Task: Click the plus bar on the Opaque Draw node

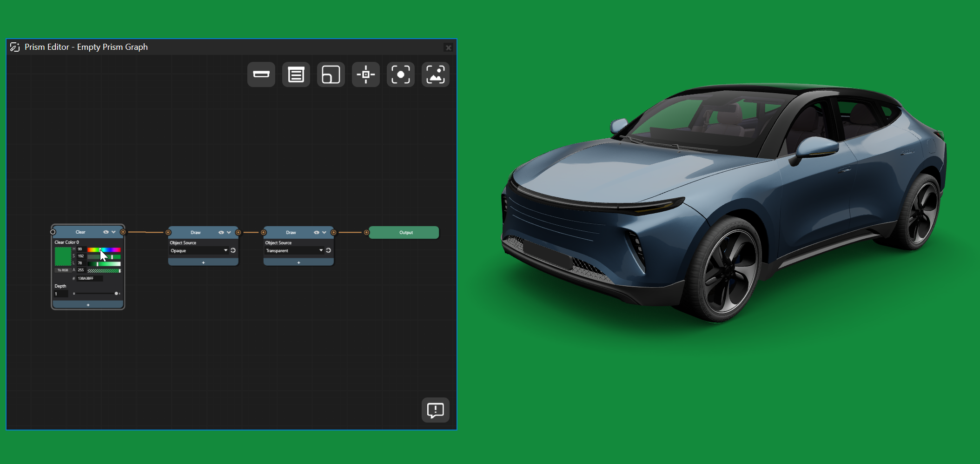Action: [x=203, y=262]
